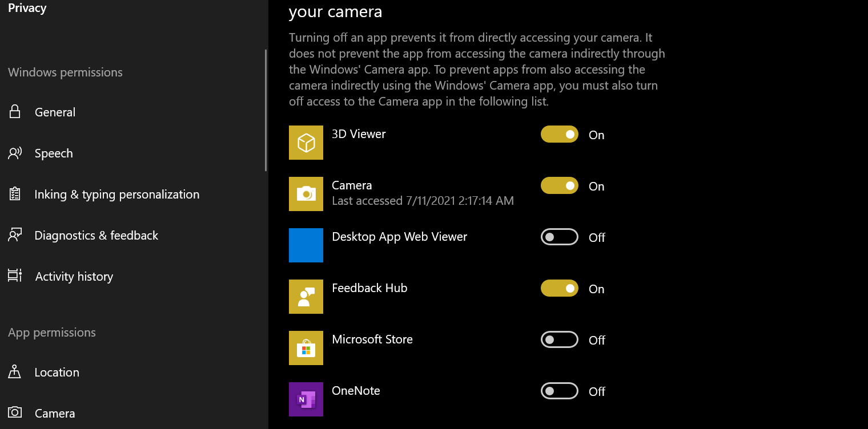Click the Camera app icon
This screenshot has height=429, width=868.
pos(306,194)
